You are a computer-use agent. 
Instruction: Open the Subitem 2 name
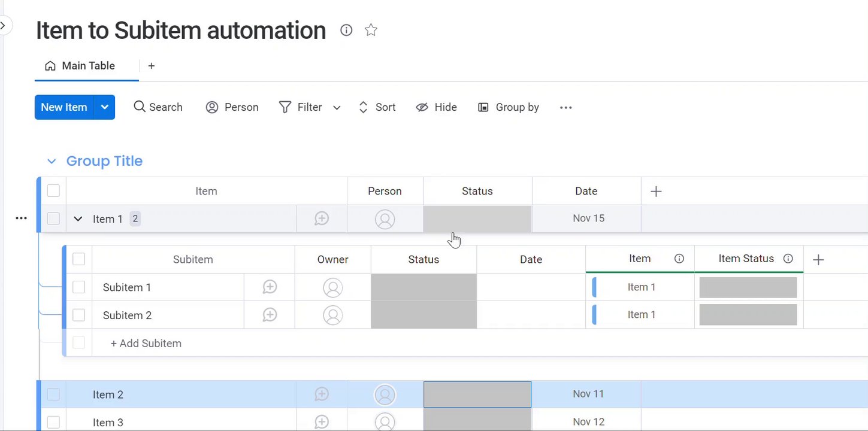[x=128, y=315]
